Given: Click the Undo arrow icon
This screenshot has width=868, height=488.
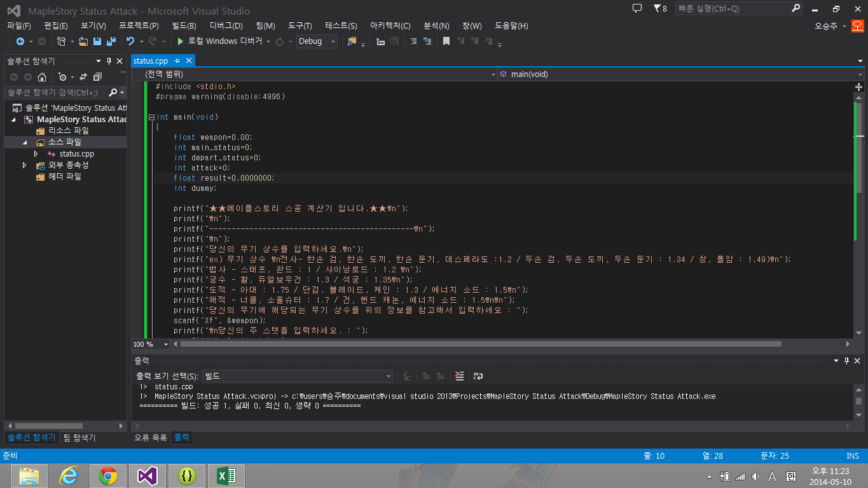Looking at the screenshot, I should [x=130, y=41].
